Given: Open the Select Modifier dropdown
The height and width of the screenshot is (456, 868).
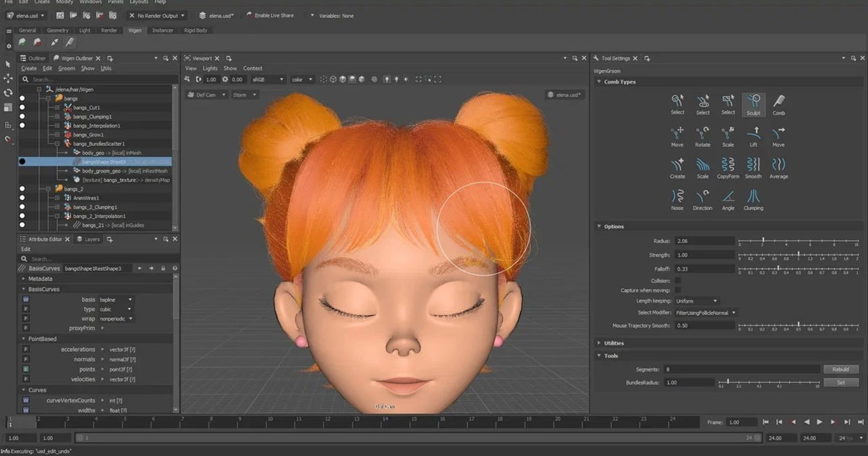Looking at the screenshot, I should pos(706,313).
